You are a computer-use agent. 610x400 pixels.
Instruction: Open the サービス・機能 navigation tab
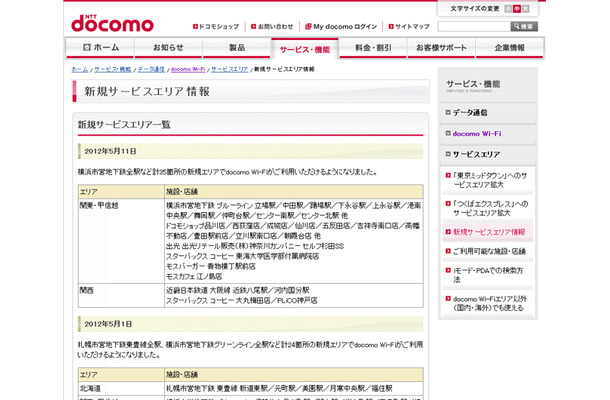tap(305, 49)
